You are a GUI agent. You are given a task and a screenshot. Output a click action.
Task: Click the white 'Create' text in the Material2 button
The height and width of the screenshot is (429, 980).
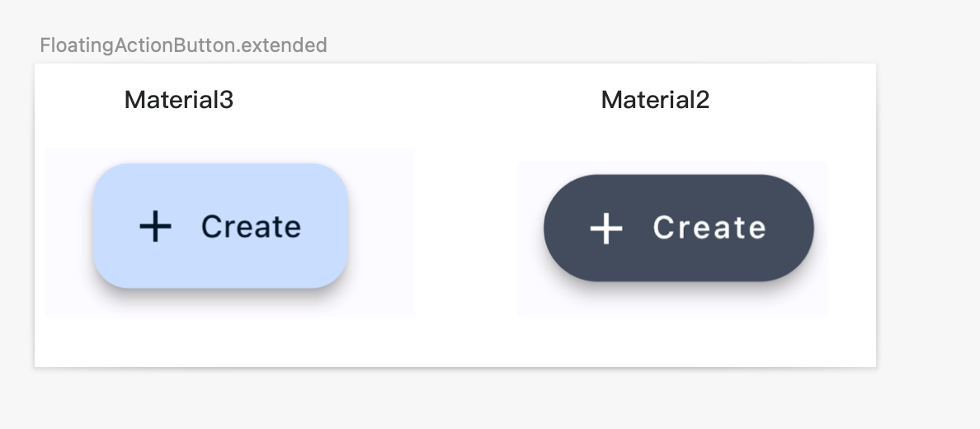click(x=709, y=228)
